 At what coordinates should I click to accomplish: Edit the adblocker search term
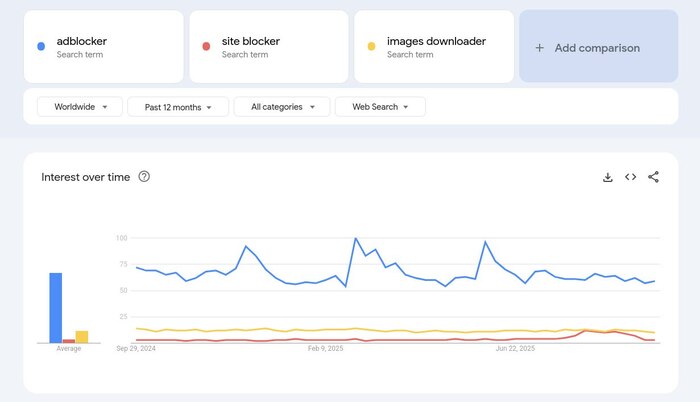pos(82,42)
